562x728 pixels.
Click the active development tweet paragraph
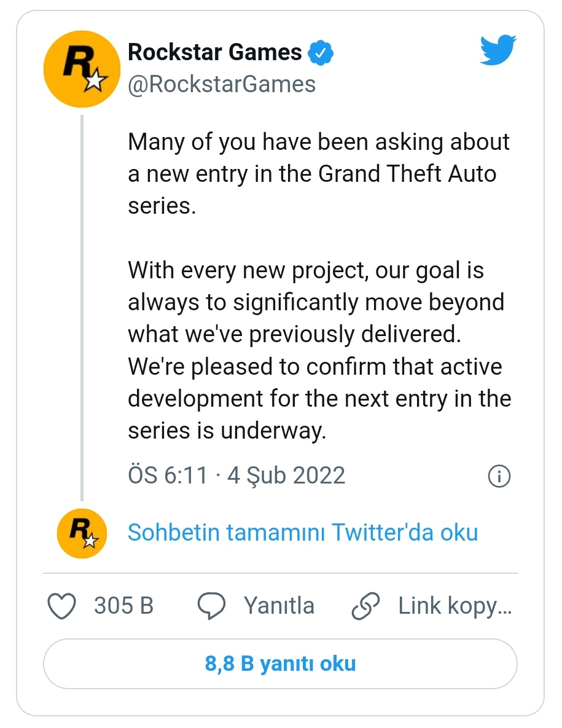tap(320, 351)
